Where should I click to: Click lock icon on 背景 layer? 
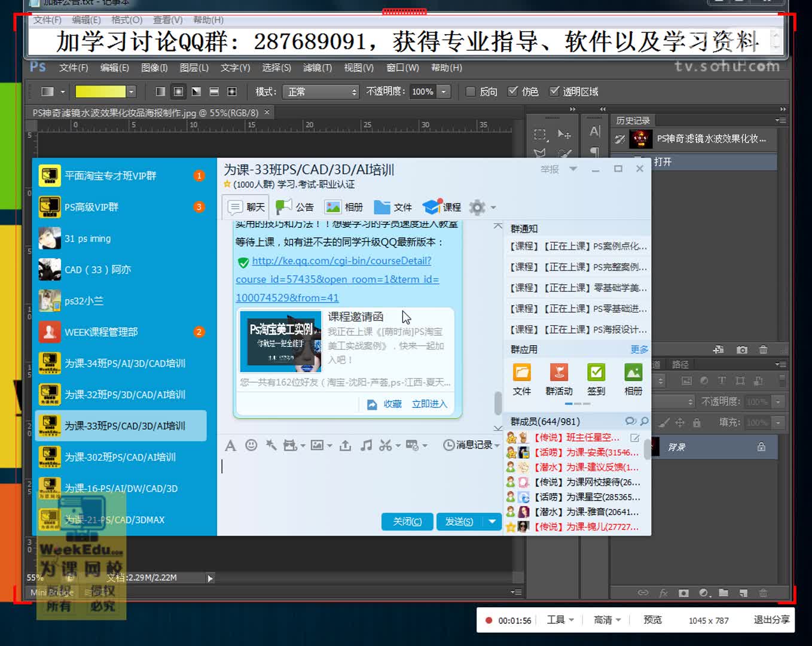pos(761,447)
